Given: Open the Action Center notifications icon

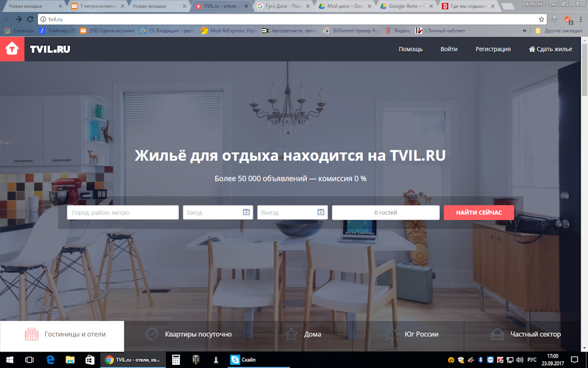Looking at the screenshot, I should coord(574,360).
